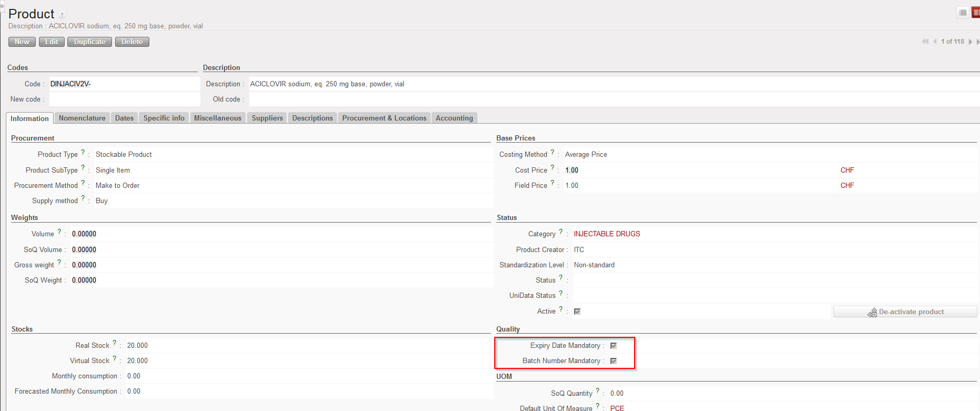Switch to list view icon

tap(963, 13)
